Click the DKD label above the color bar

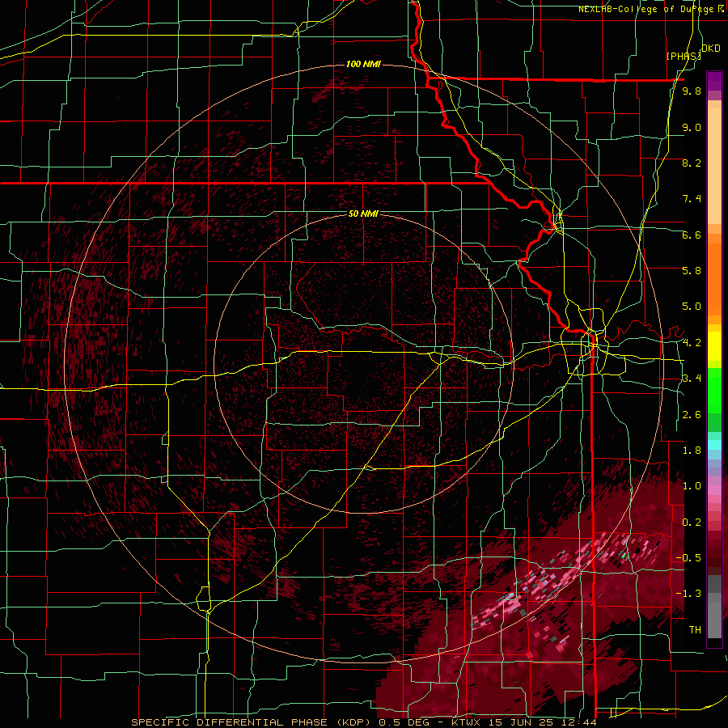pos(710,49)
